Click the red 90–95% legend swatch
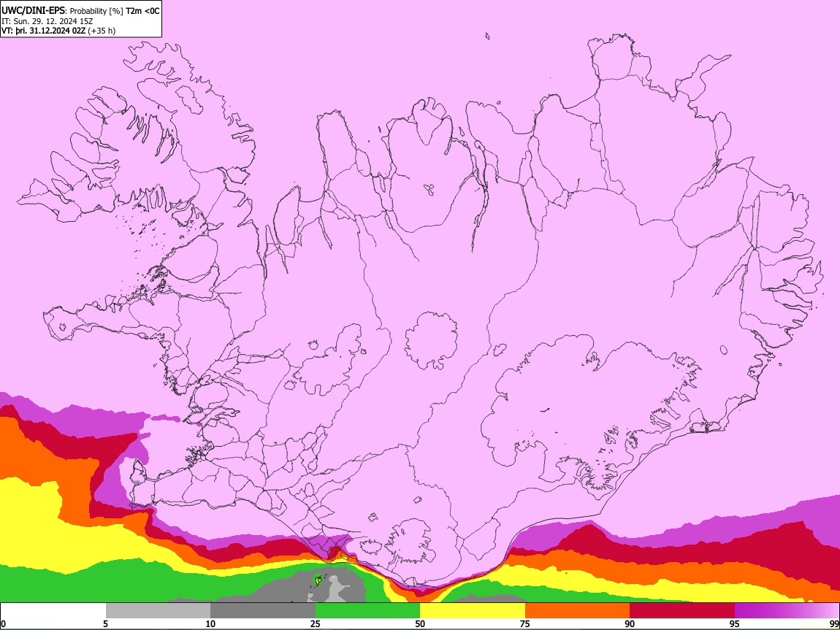Screen dimensions: 840x630 [682, 611]
